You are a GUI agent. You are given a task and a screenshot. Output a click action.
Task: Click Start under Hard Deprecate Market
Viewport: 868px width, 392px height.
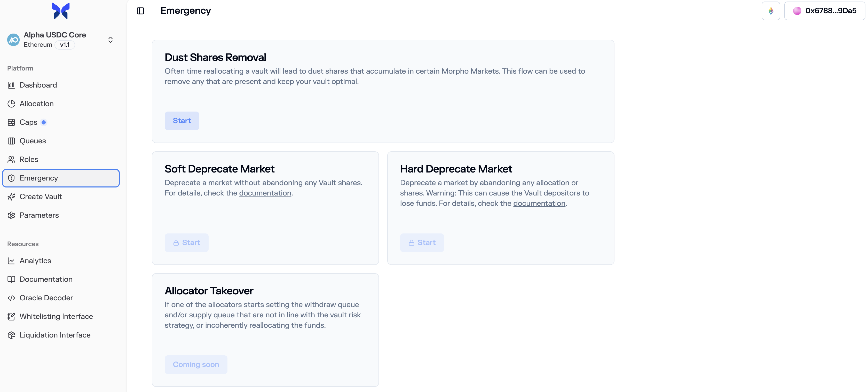(422, 243)
